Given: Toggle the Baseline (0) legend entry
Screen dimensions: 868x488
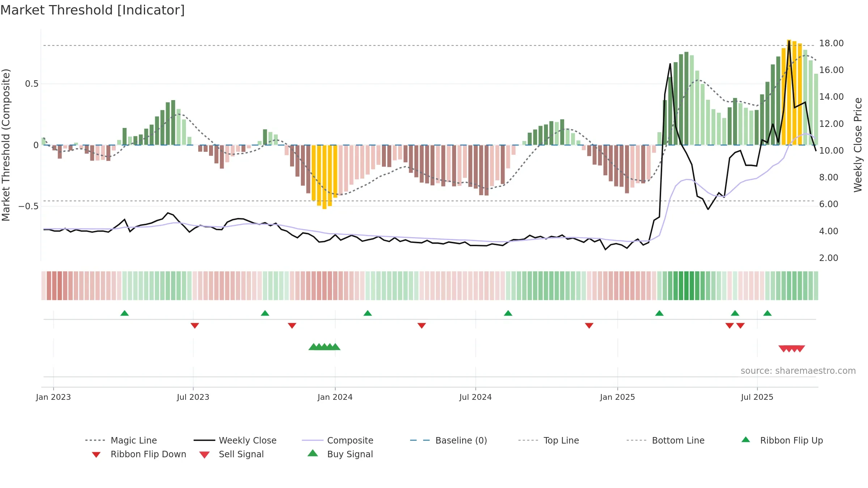Looking at the screenshot, I should 448,440.
